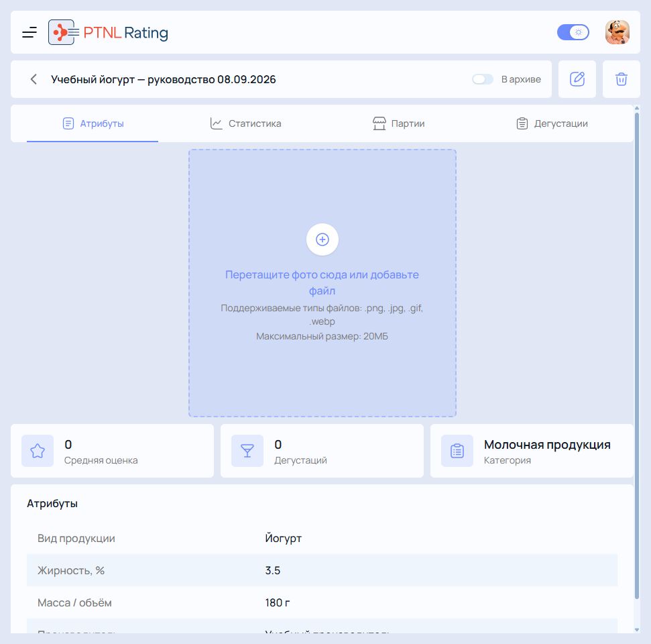Select the Атрибуты tab
The height and width of the screenshot is (644, 651).
tap(93, 123)
